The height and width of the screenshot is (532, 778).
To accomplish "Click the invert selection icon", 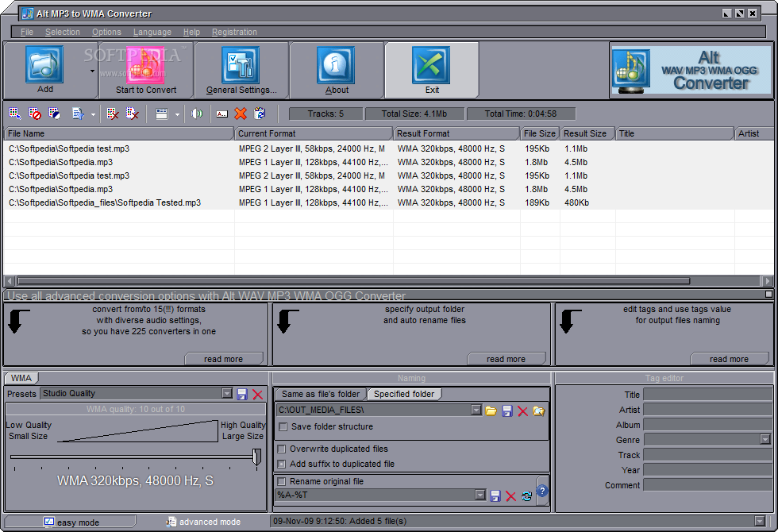I will point(55,114).
